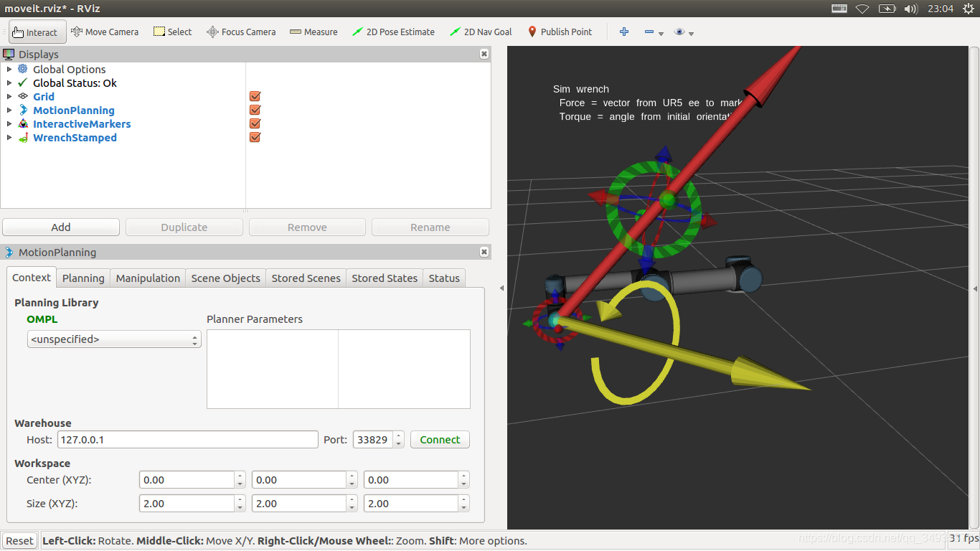Screen dimensions: 980x551
Task: Toggle the Grid display checkbox
Action: point(255,96)
